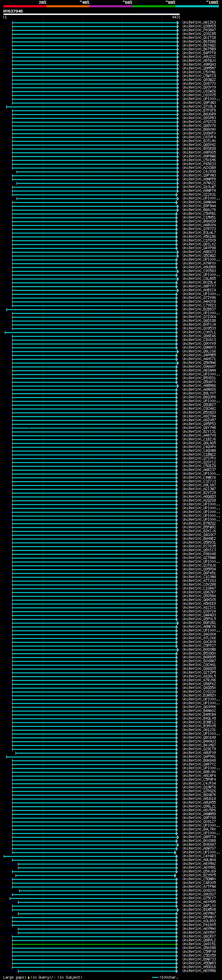Screen dimensions: 222x980
Task: Click hit label UniRef100_B6TD86
Action: pyautogui.click(x=199, y=41)
